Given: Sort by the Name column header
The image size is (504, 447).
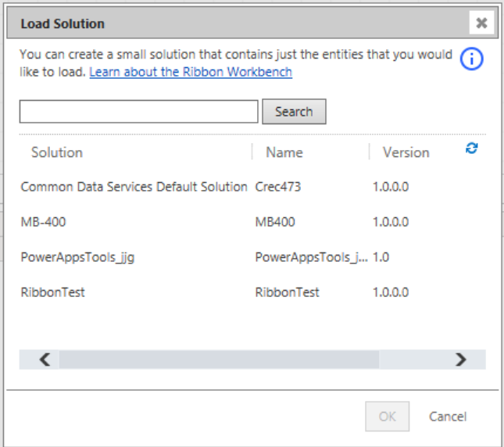Looking at the screenshot, I should [284, 152].
